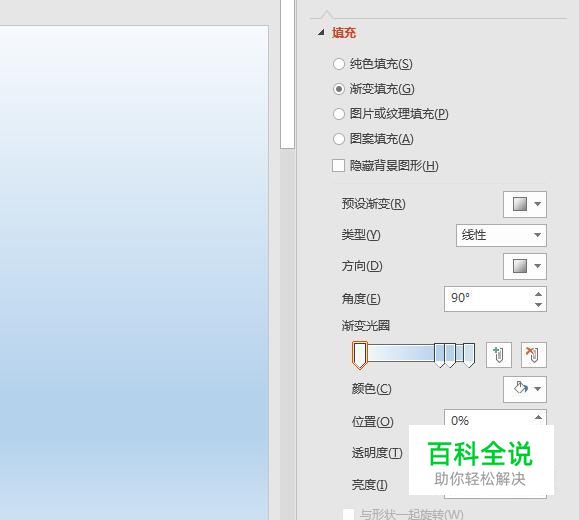Click the 填充 section heading
Screen dimensions: 579x520
344,33
